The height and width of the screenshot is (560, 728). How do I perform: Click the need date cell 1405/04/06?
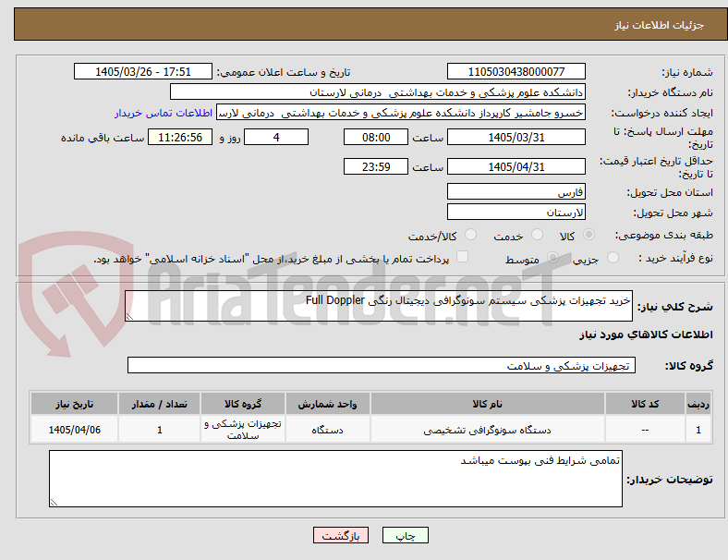(74, 430)
